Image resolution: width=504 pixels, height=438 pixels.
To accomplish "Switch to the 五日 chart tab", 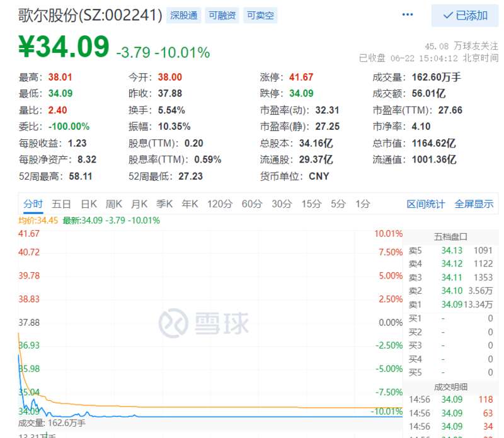I will (61, 204).
